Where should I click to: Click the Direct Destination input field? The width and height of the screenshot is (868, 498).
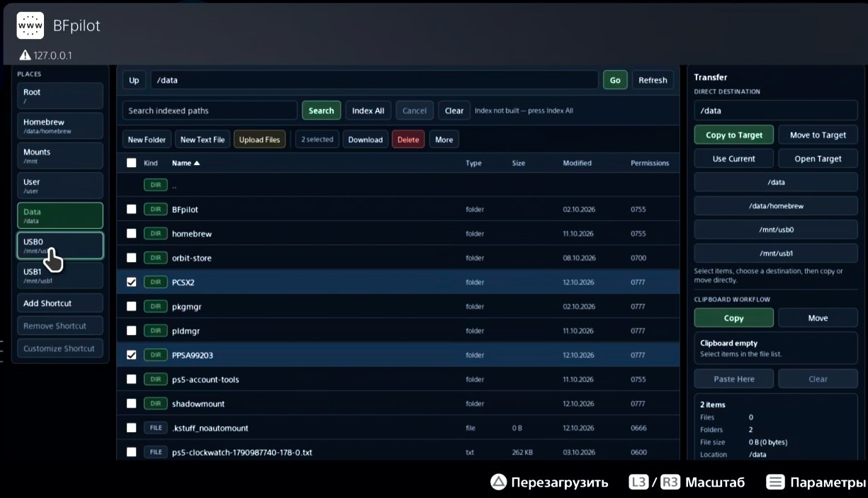[776, 111]
